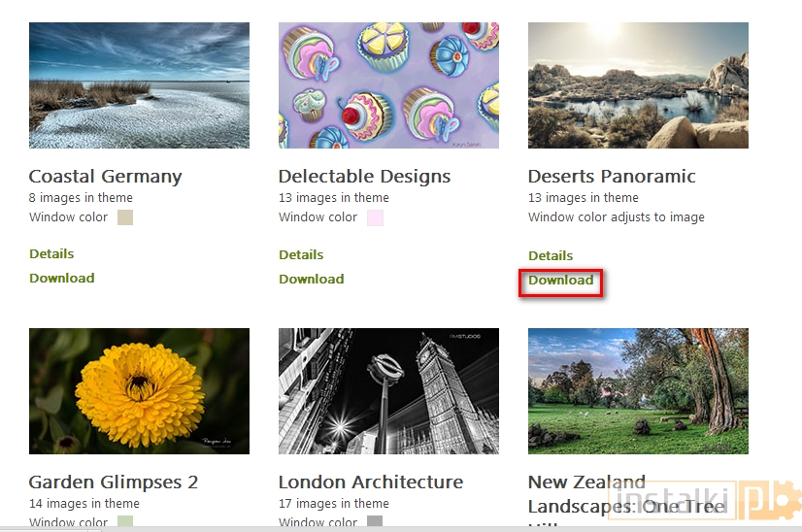The image size is (802, 532).
Task: View Details for Coastal Germany theme
Action: pos(51,254)
